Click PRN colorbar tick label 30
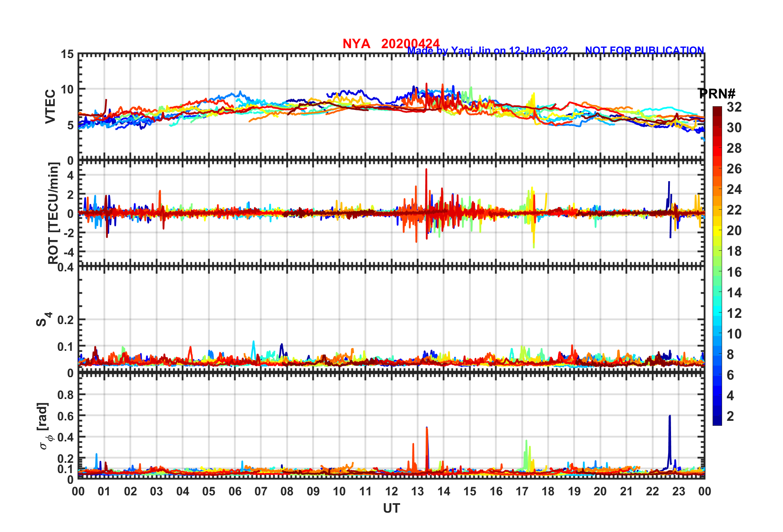 click(x=734, y=128)
